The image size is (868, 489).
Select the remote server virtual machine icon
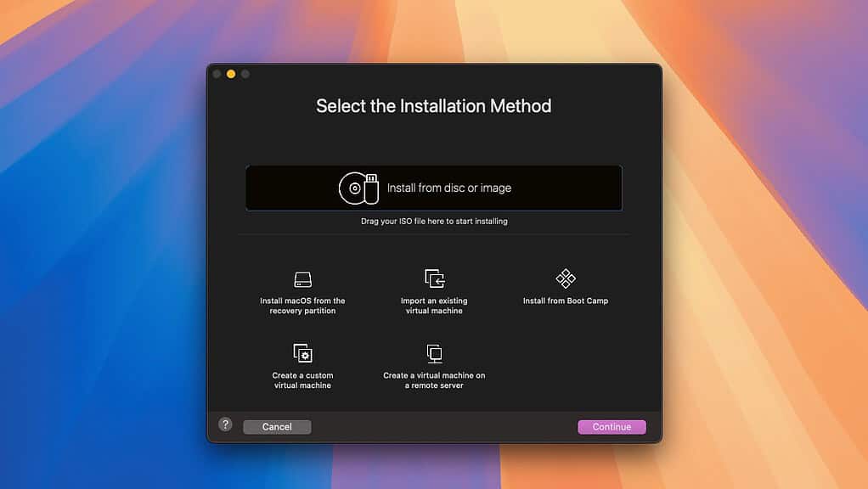(434, 353)
